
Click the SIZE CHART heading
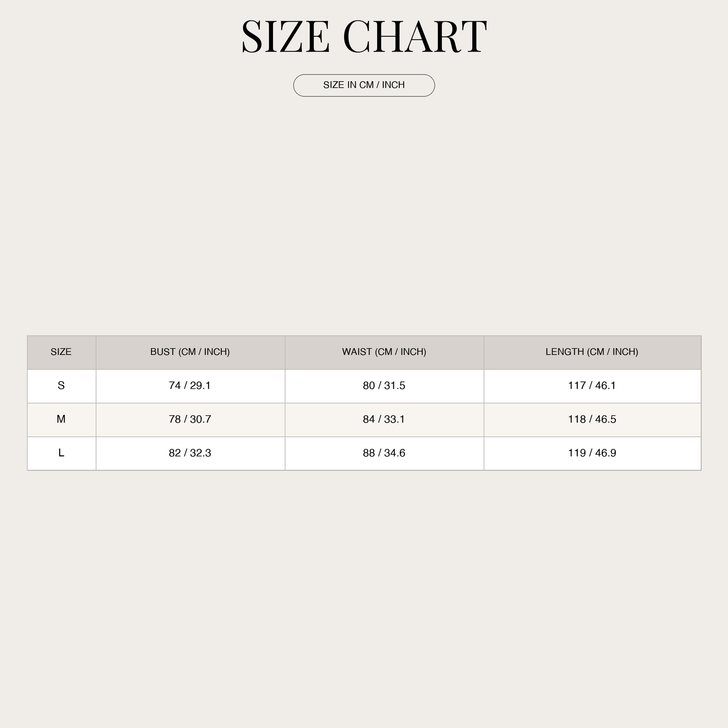tap(364, 36)
